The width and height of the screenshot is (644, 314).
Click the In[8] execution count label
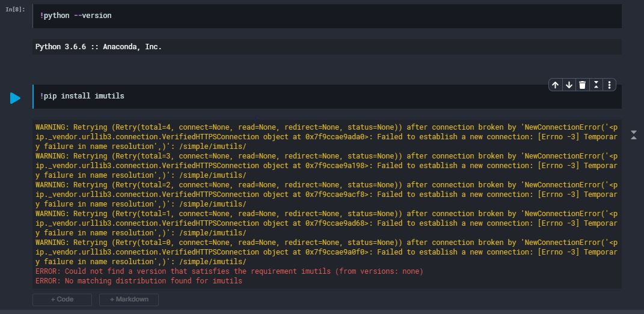coord(15,10)
